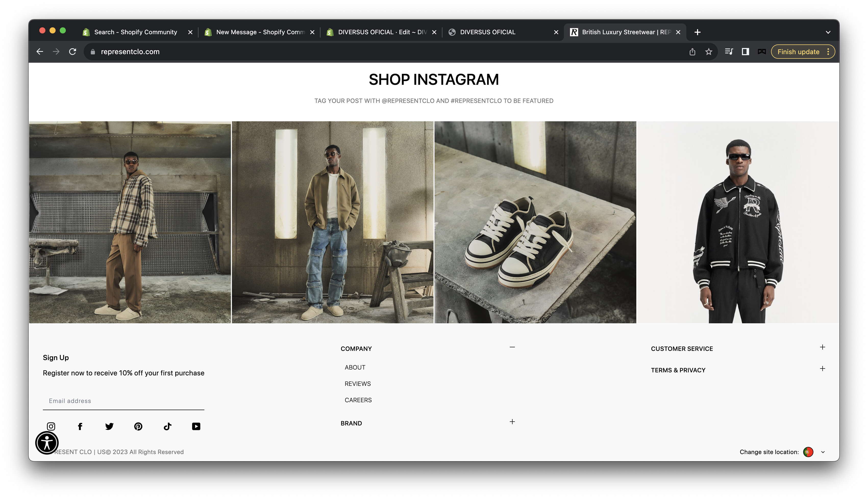868x499 pixels.
Task: Open the black sneakers Instagram photo
Action: (x=535, y=222)
